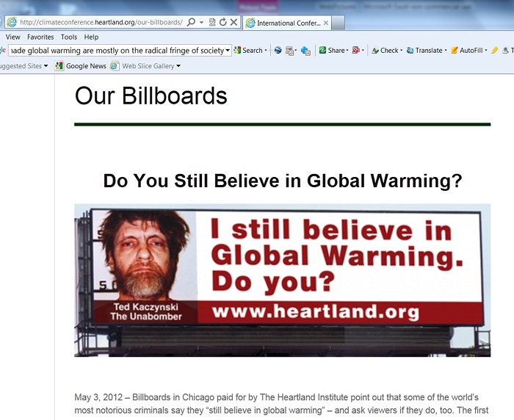Click the Google Toolbar Search button
Screen dimensions: 514x420
click(248, 51)
